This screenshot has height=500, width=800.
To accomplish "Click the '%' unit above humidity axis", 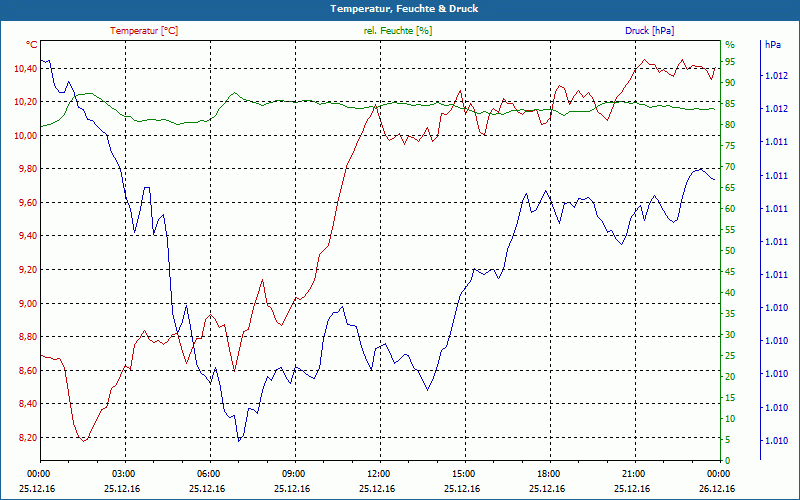I will pyautogui.click(x=730, y=45).
